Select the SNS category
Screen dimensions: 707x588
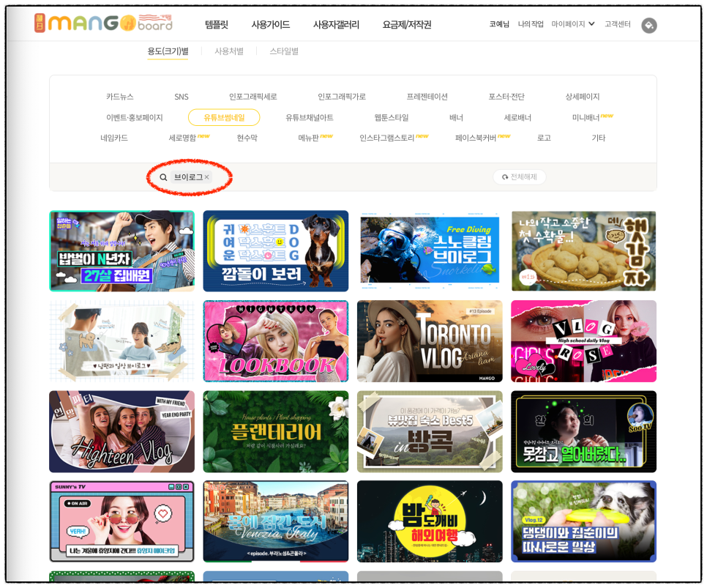point(182,97)
